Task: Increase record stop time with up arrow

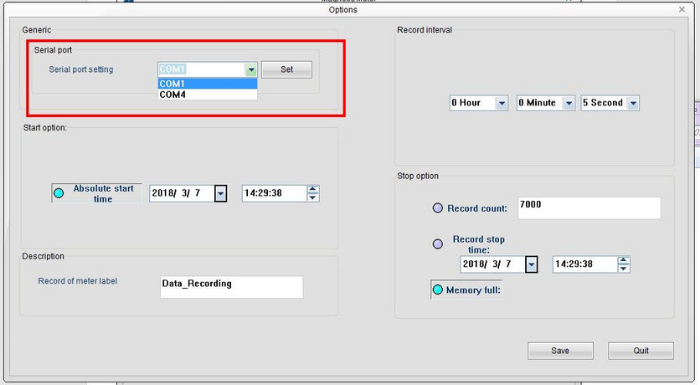Action: click(x=624, y=260)
